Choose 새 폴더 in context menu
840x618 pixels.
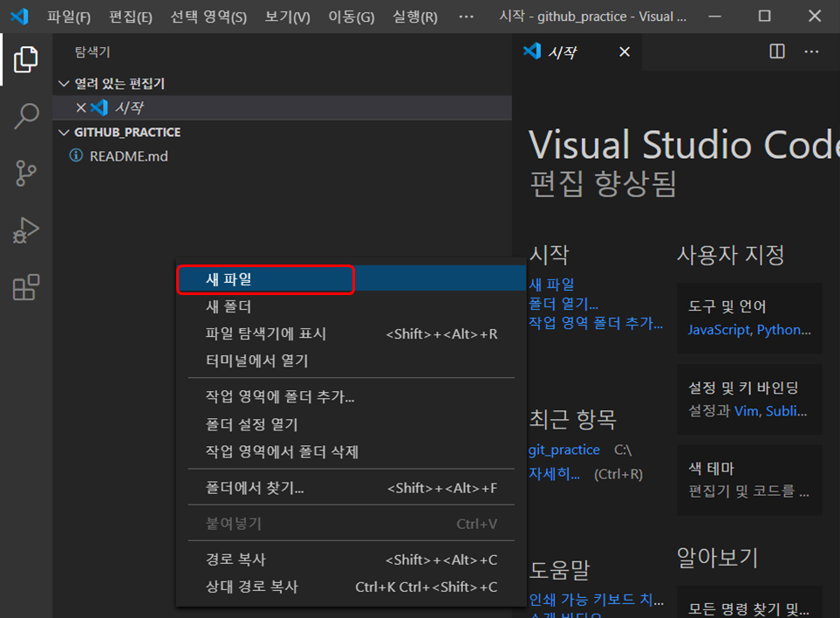pos(351,306)
